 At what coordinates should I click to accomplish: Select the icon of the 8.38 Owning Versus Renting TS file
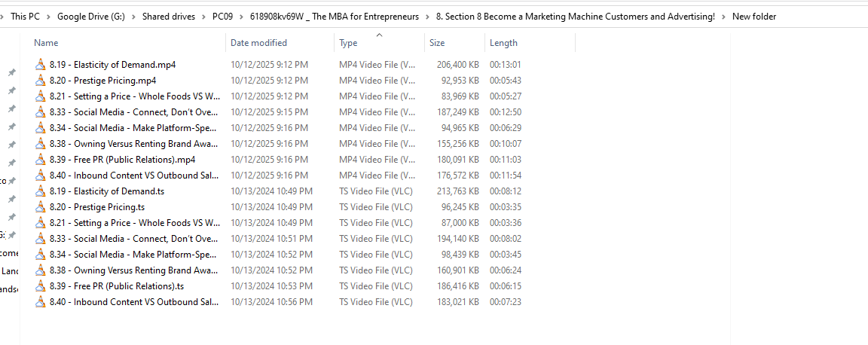[x=41, y=270]
